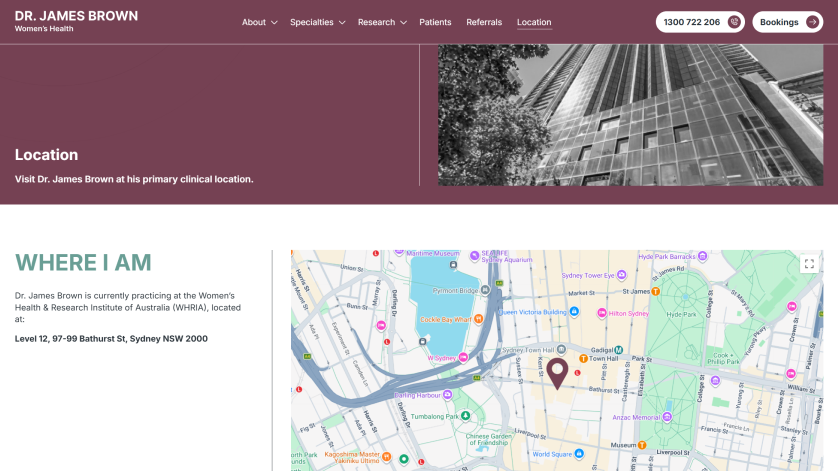The height and width of the screenshot is (471, 838).
Task: Click the maroon location pin on map
Action: pyautogui.click(x=557, y=372)
